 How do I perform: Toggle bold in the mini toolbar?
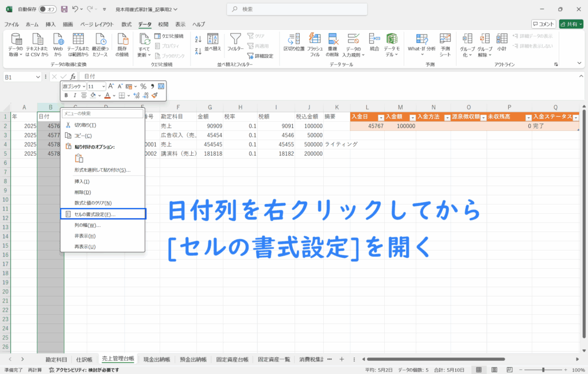pos(66,95)
